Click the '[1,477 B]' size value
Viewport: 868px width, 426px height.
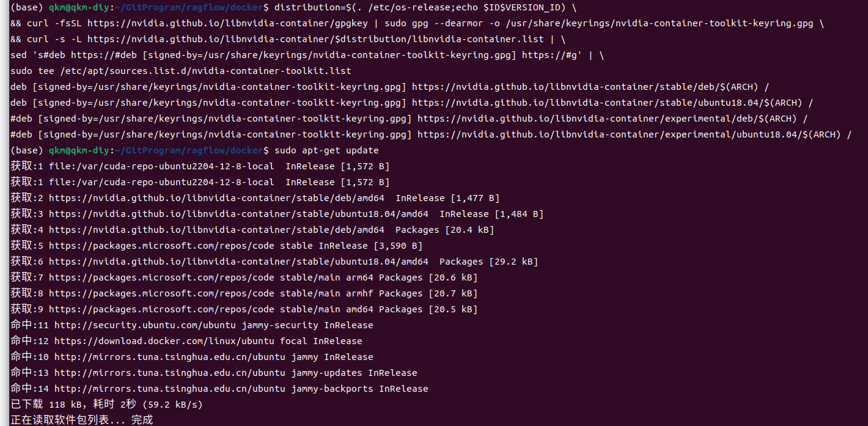[475, 198]
